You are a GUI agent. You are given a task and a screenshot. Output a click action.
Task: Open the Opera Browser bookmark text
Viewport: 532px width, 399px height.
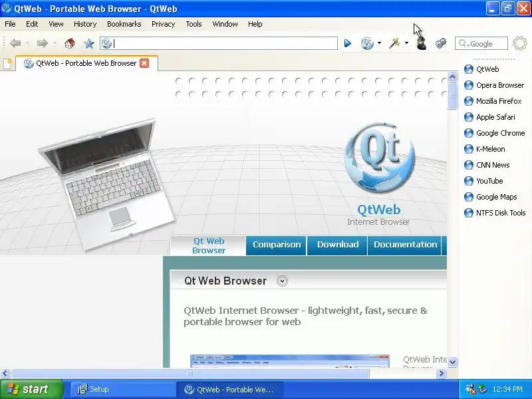(500, 85)
